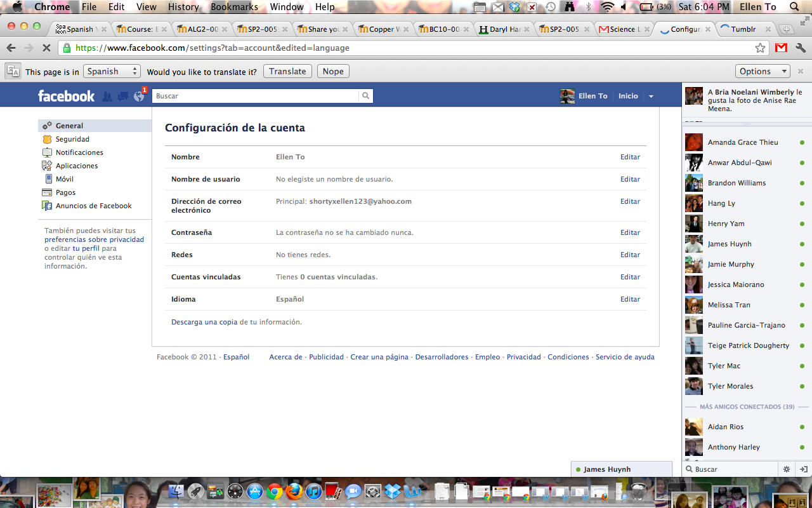Viewport: 812px width, 508px height.
Task: Switch to the Tumblr tab
Action: point(743,29)
